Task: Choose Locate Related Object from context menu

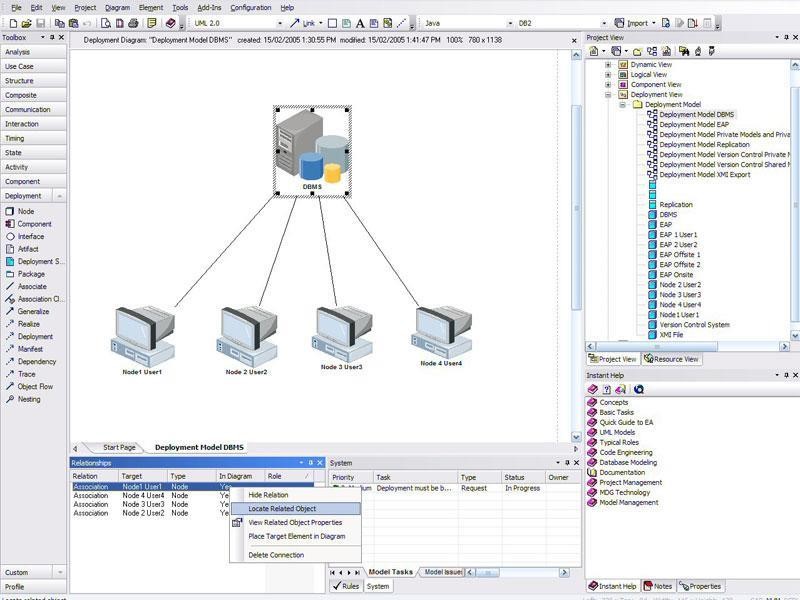Action: coord(282,508)
